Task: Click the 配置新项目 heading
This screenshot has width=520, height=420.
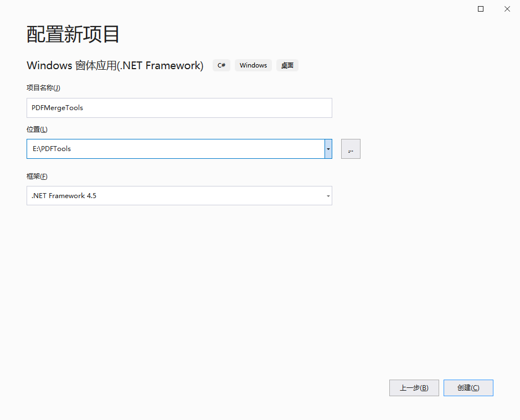Action: (x=73, y=34)
